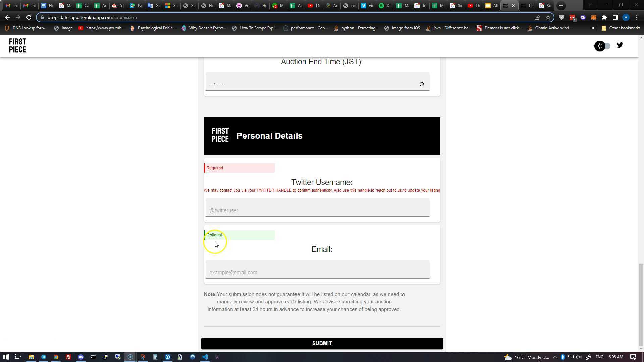644x362 pixels.
Task: Toggle the dark mode switch on the page
Action: pos(603,46)
